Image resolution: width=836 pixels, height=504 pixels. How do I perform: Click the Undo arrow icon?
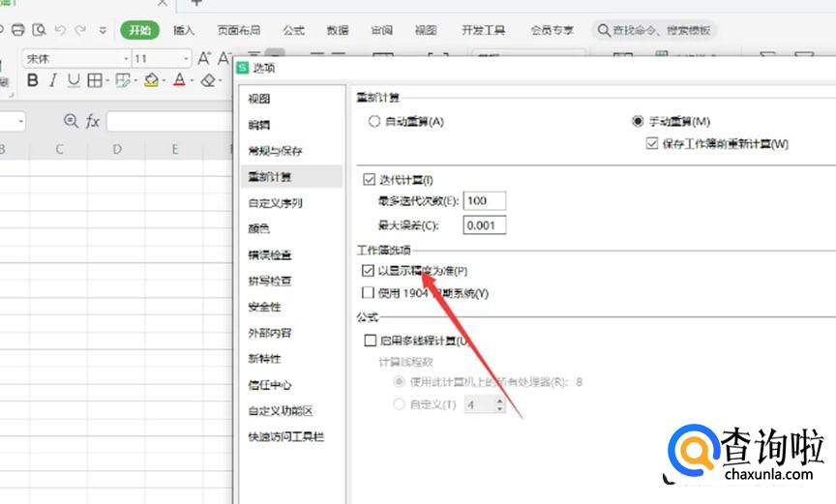(60, 30)
